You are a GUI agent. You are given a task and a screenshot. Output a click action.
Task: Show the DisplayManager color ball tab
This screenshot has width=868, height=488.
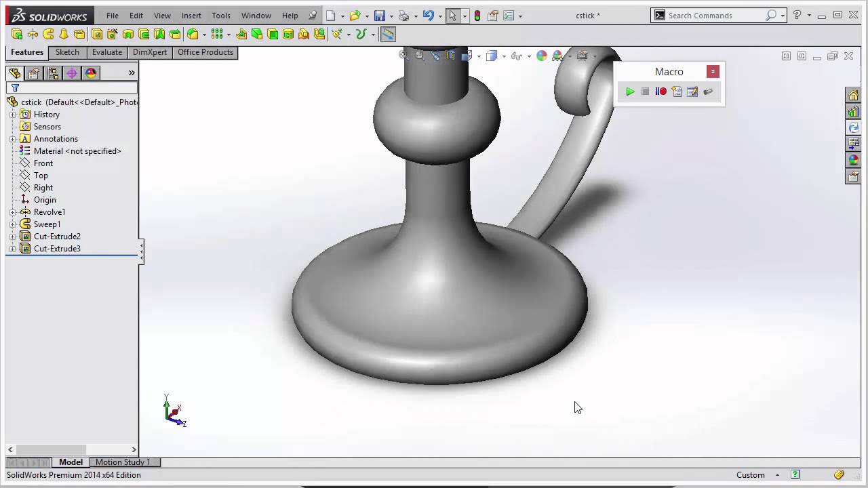[x=91, y=73]
